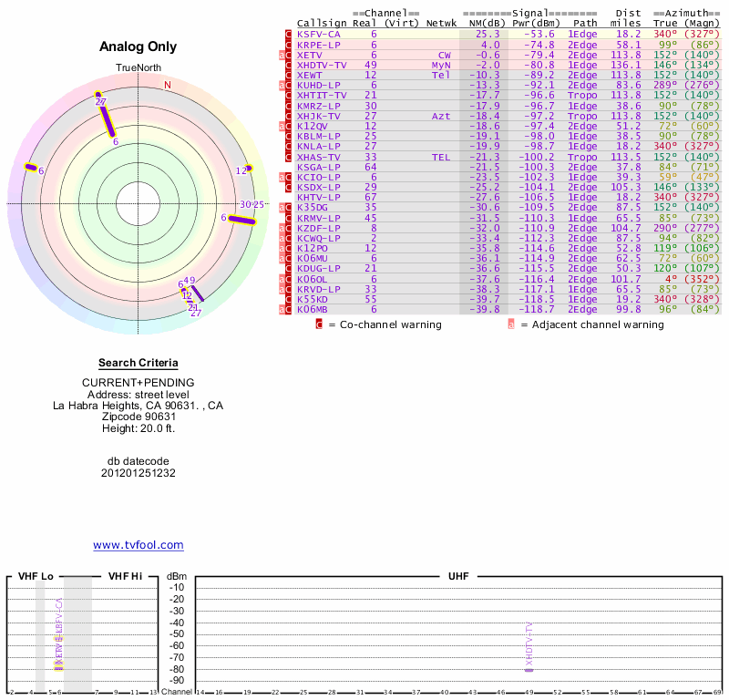Click the TrueNorth label above the radar

tap(138, 69)
